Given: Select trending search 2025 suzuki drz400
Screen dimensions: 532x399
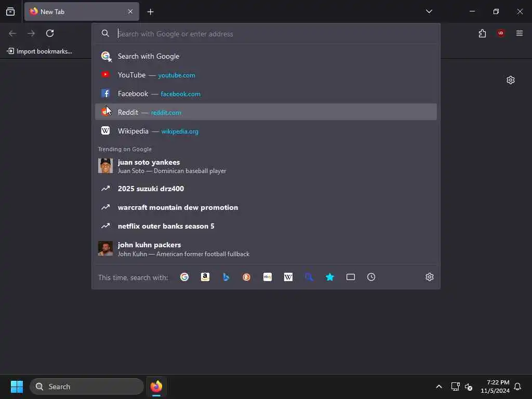Looking at the screenshot, I should [266, 189].
